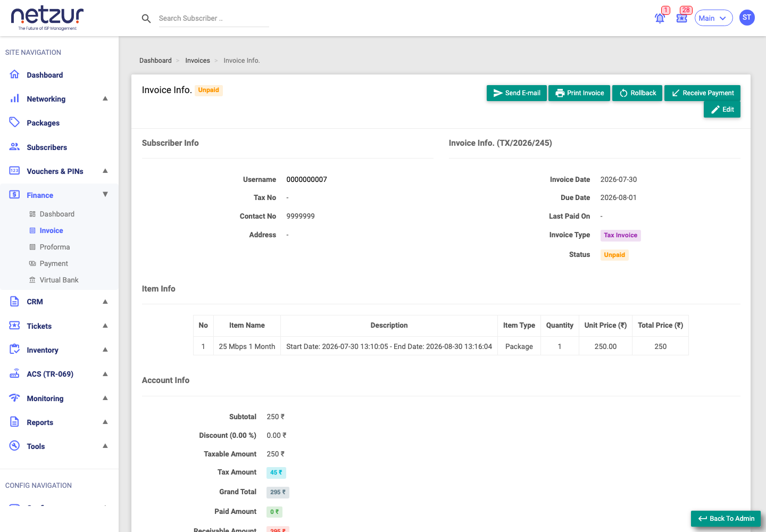Expand the Reports menu arrow
This screenshot has height=532, width=766.
click(x=105, y=422)
